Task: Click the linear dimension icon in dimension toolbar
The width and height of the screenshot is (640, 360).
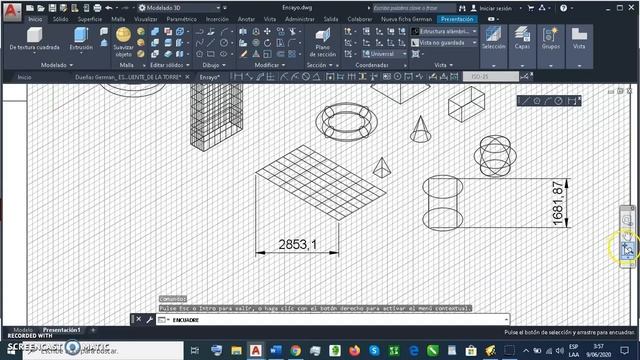Action: 238,76
